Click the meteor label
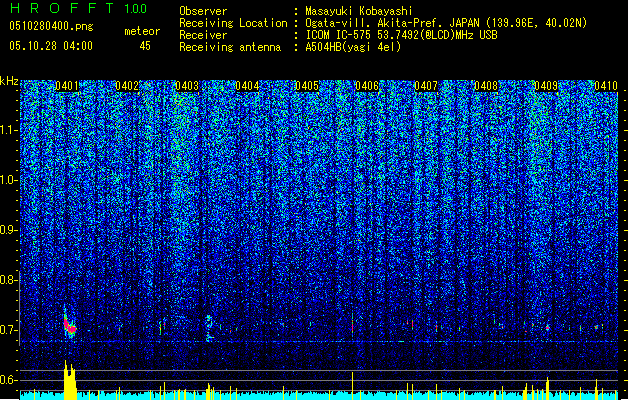This screenshot has height=400, width=629. (x=142, y=31)
